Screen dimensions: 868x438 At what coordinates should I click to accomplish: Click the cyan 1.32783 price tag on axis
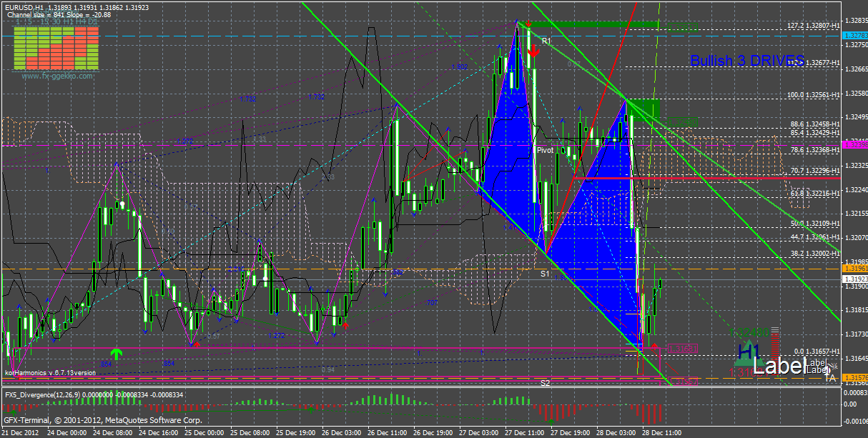[x=854, y=35]
